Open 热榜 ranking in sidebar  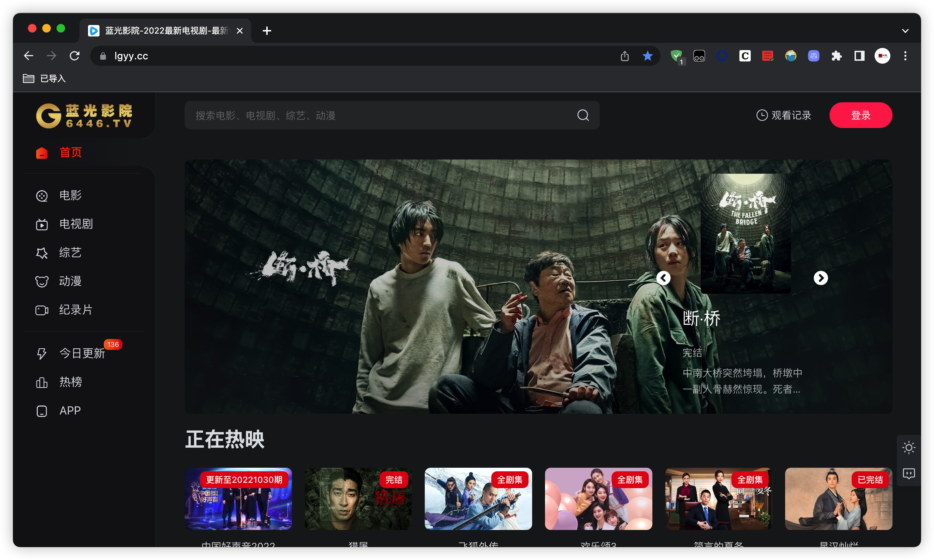click(x=59, y=382)
